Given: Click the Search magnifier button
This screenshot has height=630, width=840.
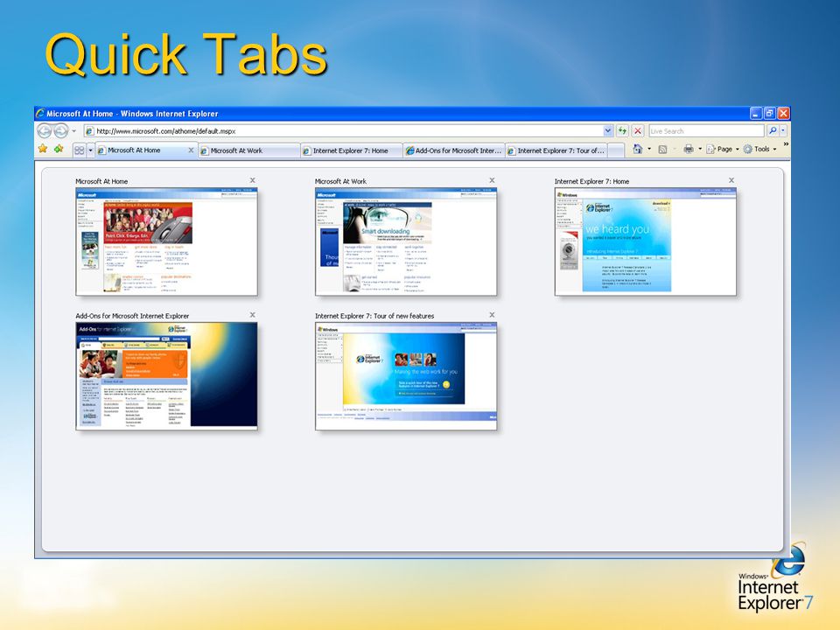Looking at the screenshot, I should 773,130.
